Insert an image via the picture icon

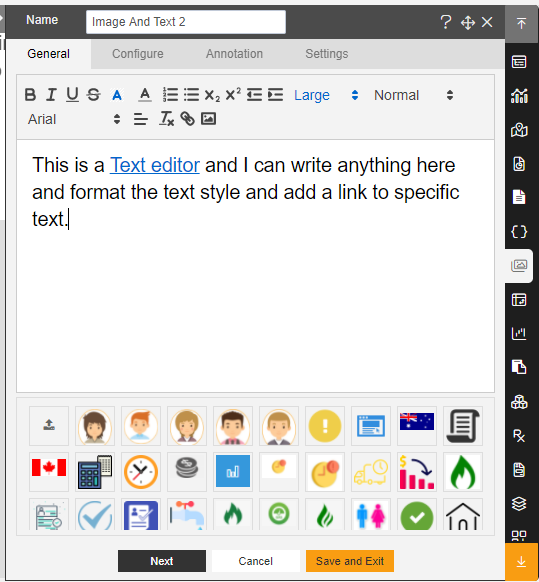pyautogui.click(x=208, y=119)
